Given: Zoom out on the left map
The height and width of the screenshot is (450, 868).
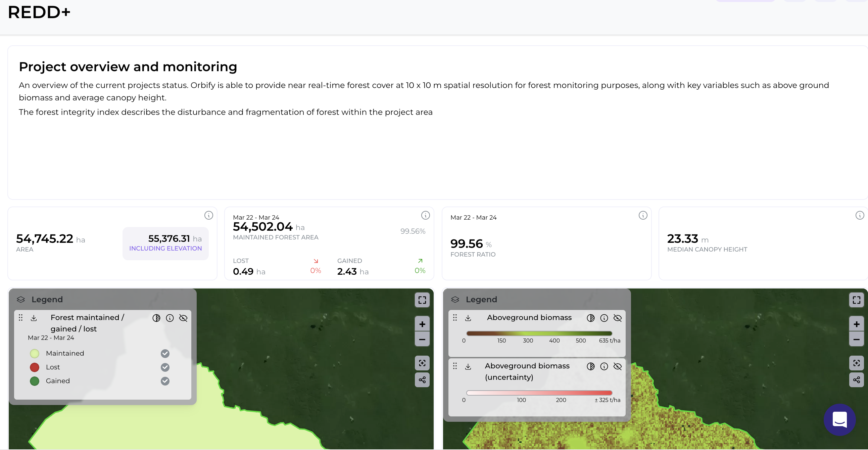Looking at the screenshot, I should tap(422, 339).
